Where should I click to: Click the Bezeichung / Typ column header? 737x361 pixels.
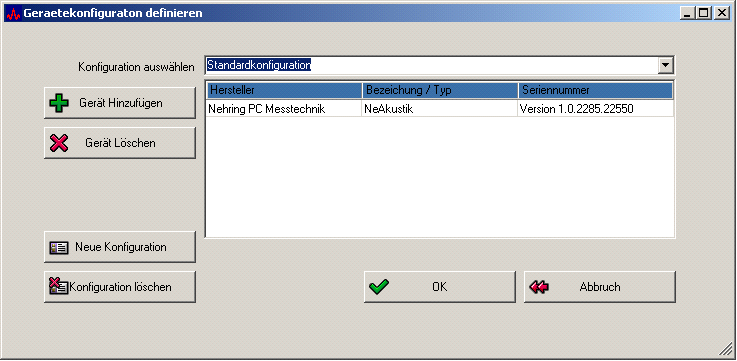(x=440, y=90)
